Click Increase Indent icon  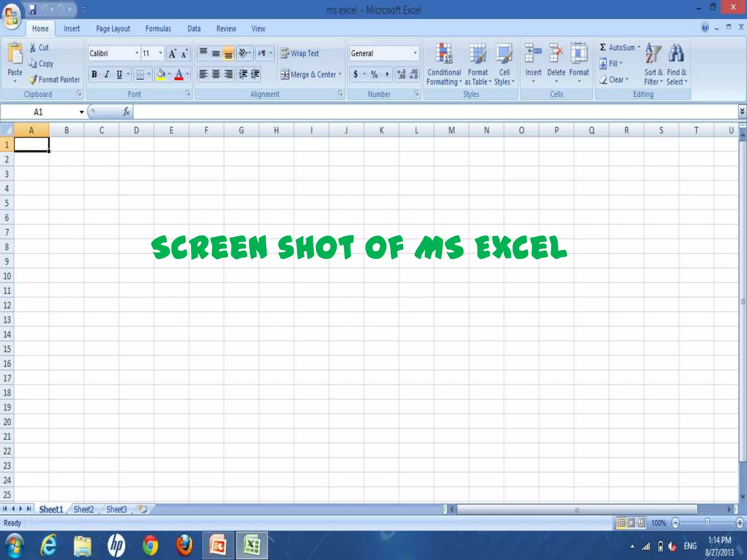point(255,74)
